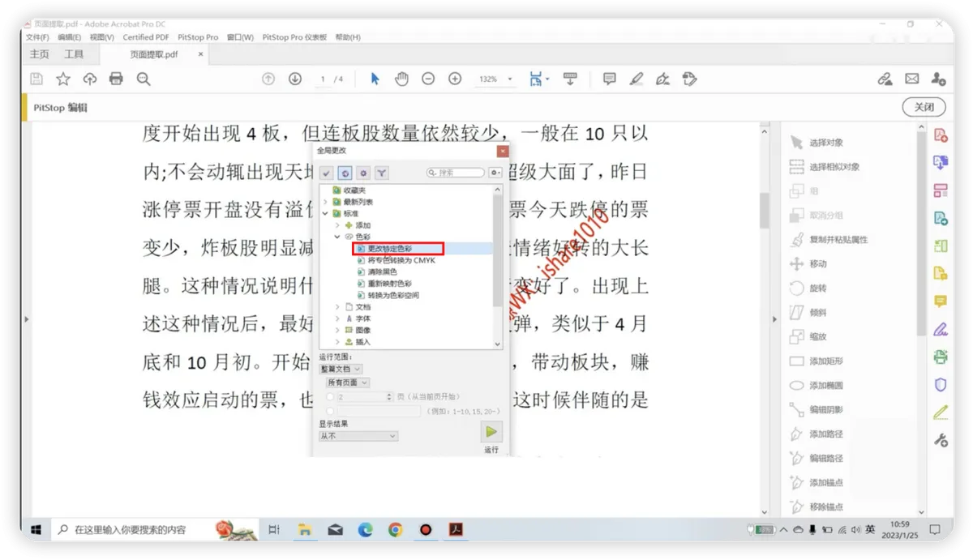Select the highlighter pen tool in toolbar
Viewport: 973px width, 560px height.
point(637,79)
